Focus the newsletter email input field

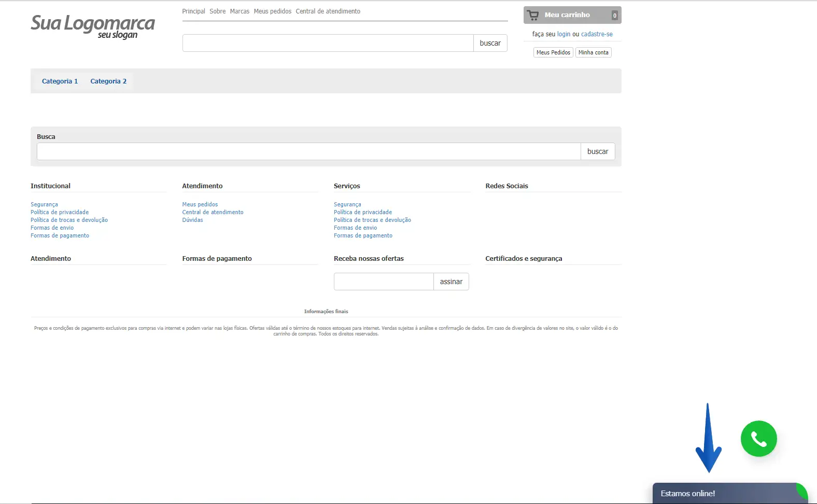[x=384, y=282]
